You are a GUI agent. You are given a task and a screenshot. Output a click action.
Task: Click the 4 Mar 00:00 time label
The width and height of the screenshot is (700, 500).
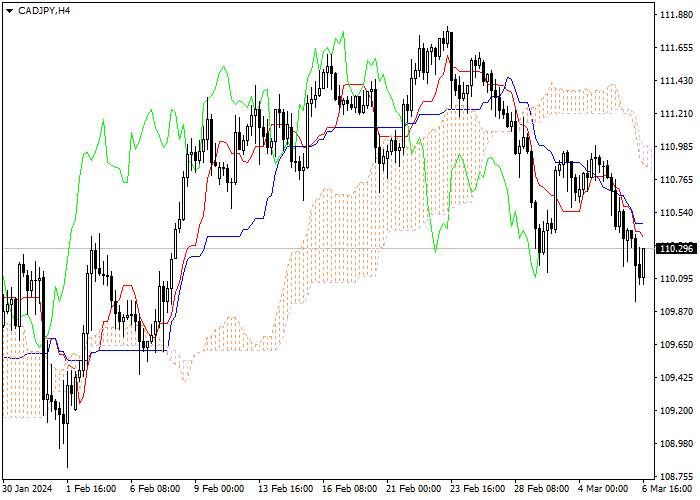click(603, 489)
